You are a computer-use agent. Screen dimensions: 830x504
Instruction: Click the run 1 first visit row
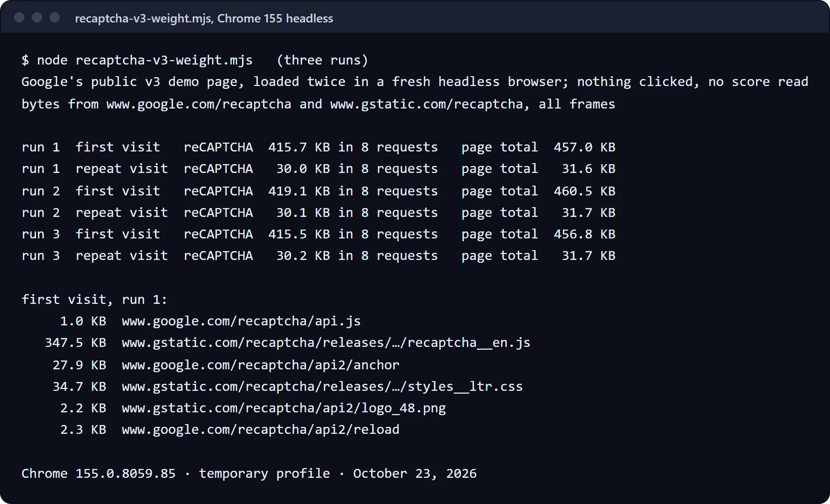[318, 147]
